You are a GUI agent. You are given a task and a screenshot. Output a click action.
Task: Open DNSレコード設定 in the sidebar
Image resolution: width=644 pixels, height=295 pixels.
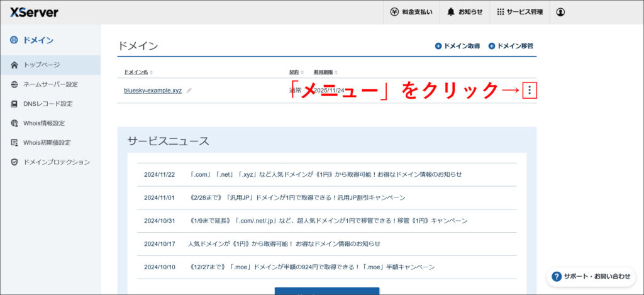(x=50, y=104)
